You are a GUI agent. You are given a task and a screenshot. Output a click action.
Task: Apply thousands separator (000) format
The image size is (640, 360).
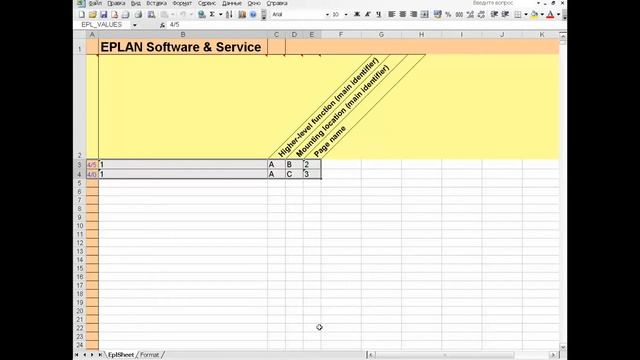coord(459,15)
